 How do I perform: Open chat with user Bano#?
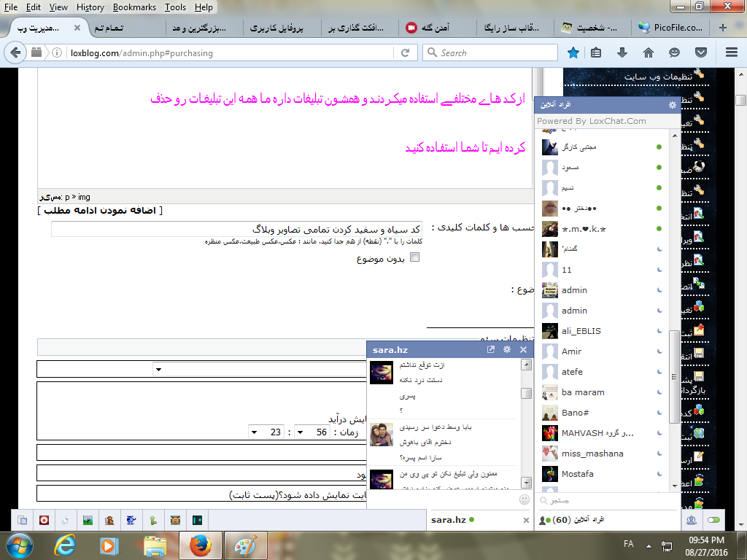(603, 413)
